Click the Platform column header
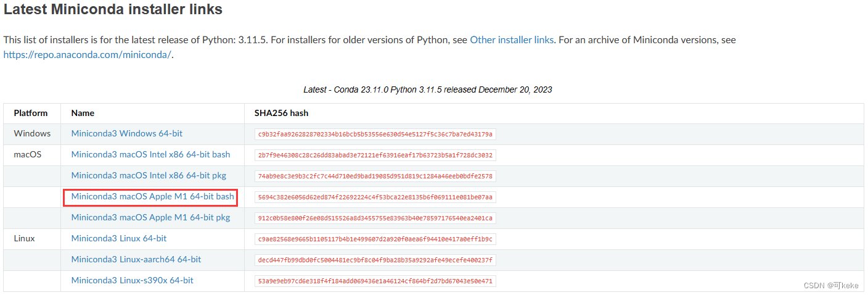Image resolution: width=868 pixels, height=295 pixels. (31, 113)
